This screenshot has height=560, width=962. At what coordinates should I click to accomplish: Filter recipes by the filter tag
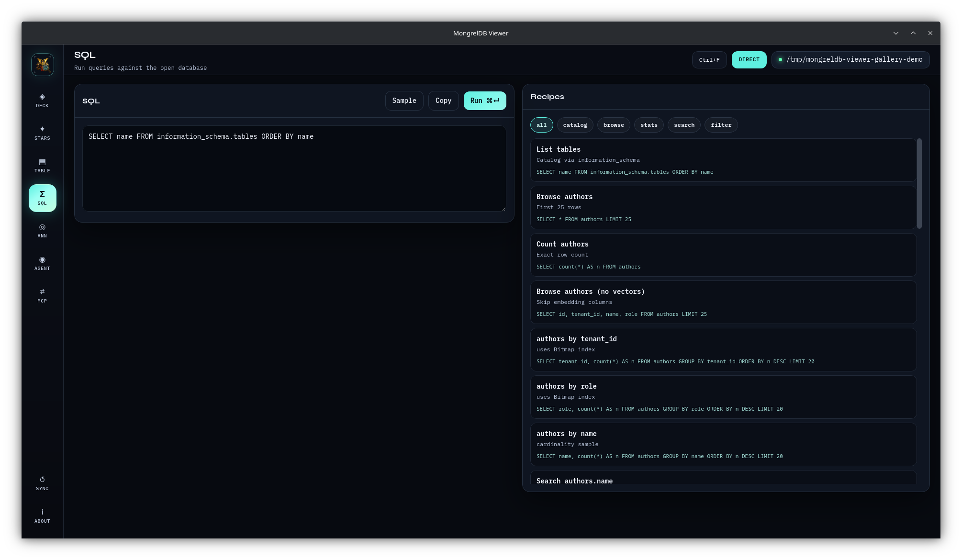(x=721, y=125)
